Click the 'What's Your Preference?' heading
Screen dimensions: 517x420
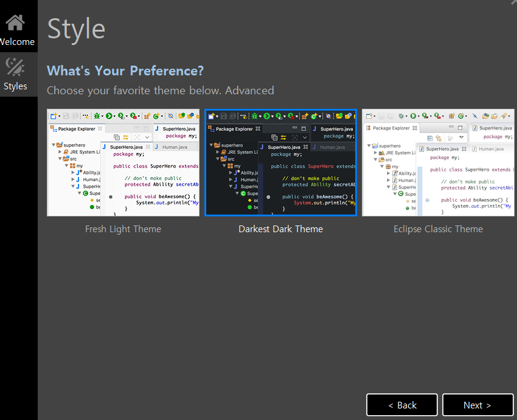point(125,71)
